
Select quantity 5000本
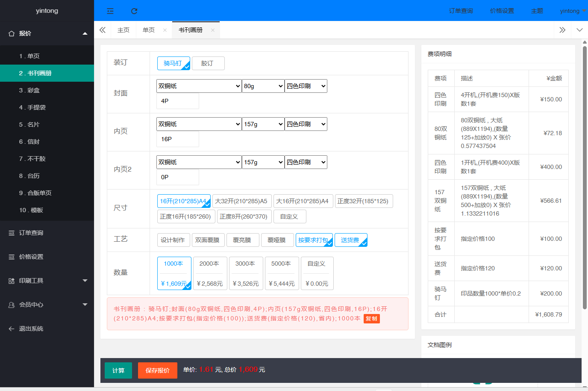coord(282,273)
